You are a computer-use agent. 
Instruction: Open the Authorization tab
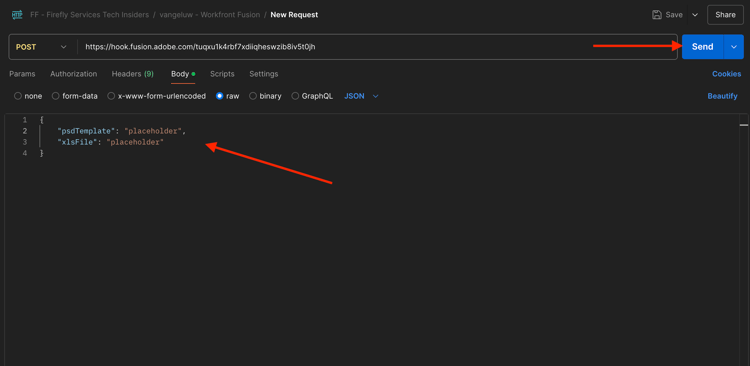tap(74, 74)
